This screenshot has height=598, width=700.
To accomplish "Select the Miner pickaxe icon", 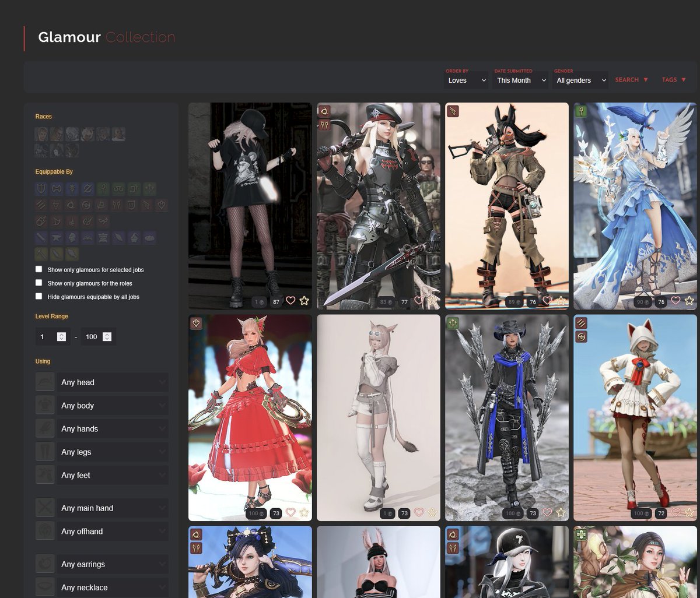I will [x=41, y=254].
